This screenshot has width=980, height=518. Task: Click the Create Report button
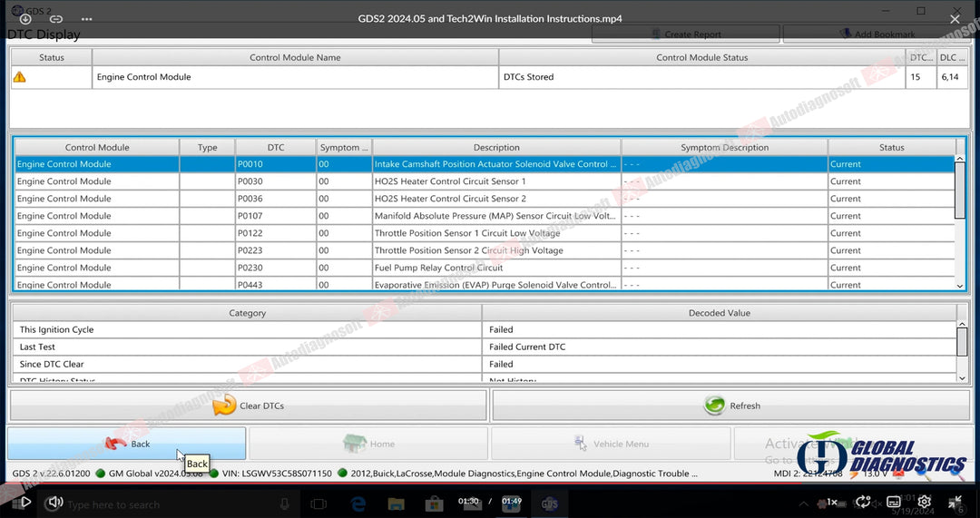686,34
